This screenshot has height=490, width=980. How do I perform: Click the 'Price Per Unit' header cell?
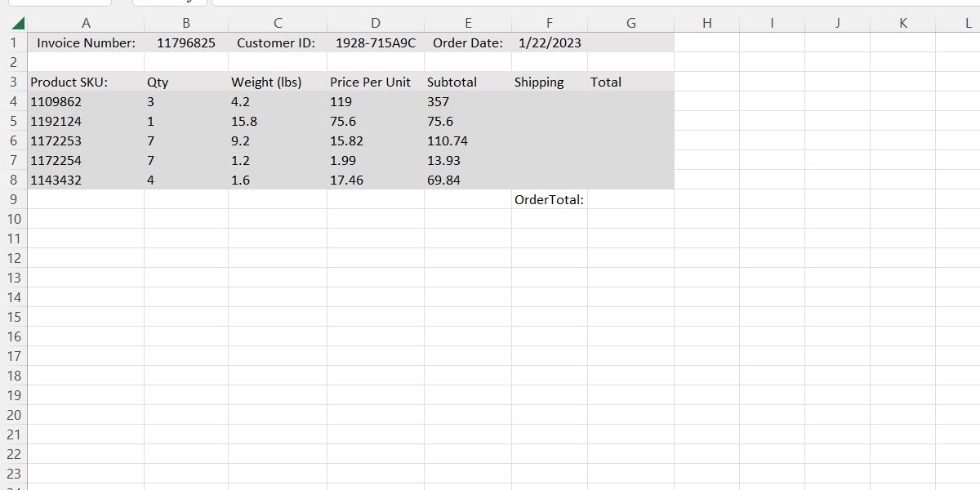pos(376,82)
